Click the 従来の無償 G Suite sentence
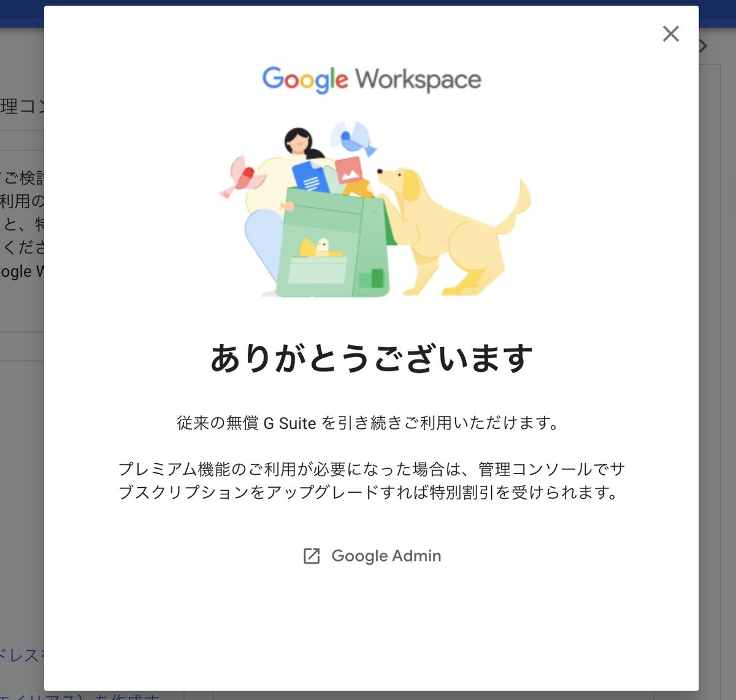This screenshot has height=700, width=736. (368, 423)
